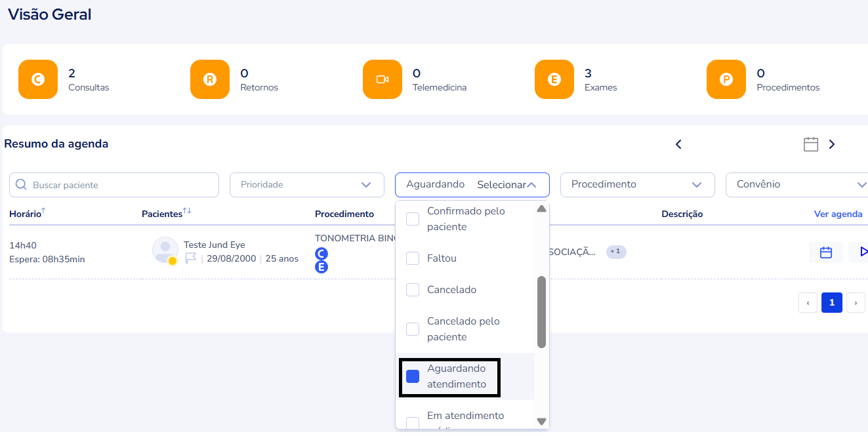Check the Faltou status checkbox
This screenshot has height=438, width=868.
coord(413,258)
